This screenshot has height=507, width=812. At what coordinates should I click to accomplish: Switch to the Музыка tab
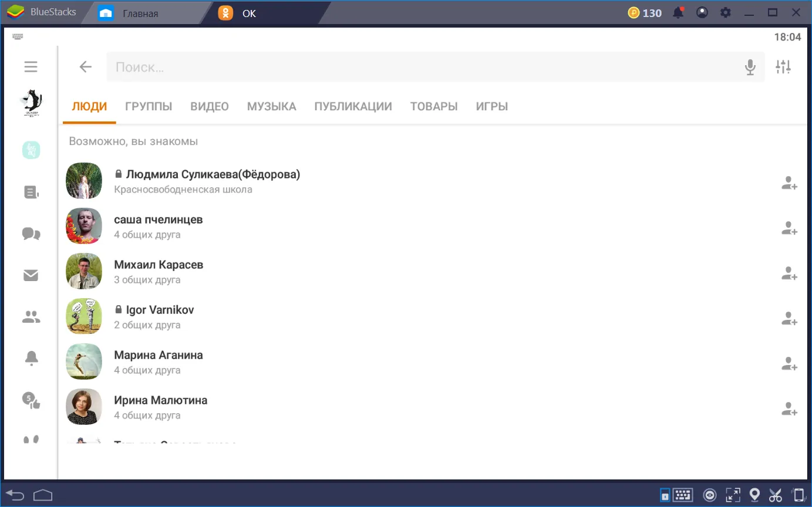(x=271, y=107)
